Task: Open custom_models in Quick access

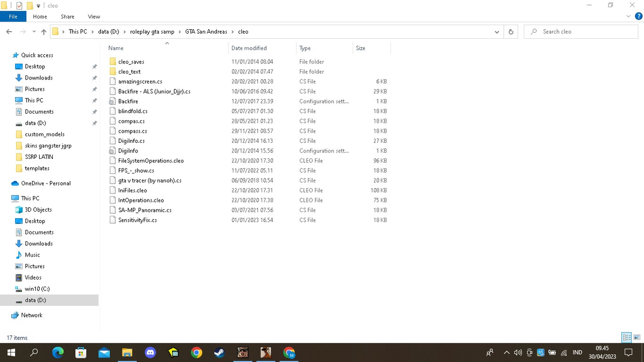Action: pyautogui.click(x=45, y=134)
